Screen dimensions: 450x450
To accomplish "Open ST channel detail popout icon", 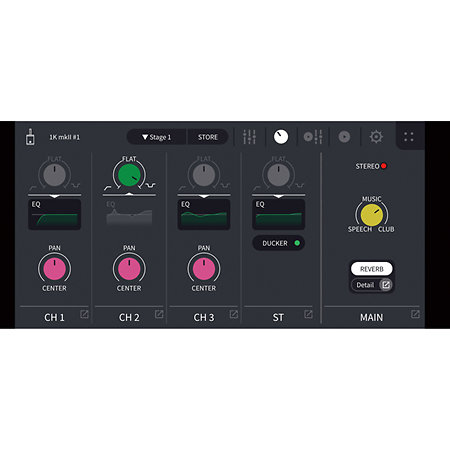I will click(308, 314).
